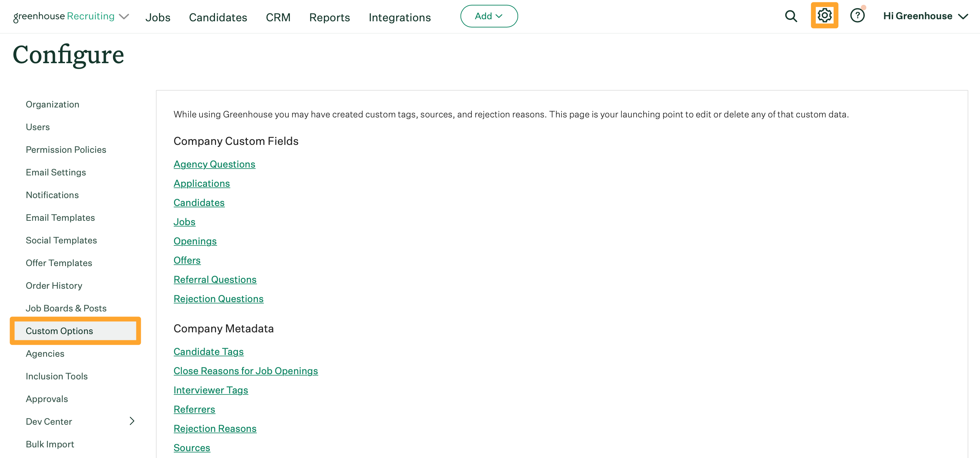Open Close Reasons for Job Openings
This screenshot has height=458, width=980.
click(246, 370)
